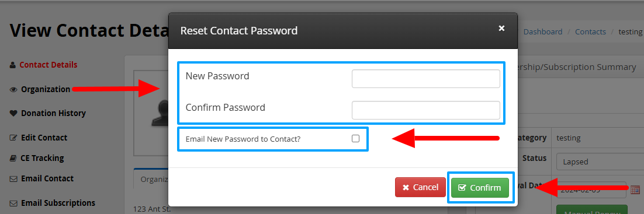Viewport: 644px width, 214px height.
Task: Enable Email New Password to Contact checkbox
Action: (356, 139)
